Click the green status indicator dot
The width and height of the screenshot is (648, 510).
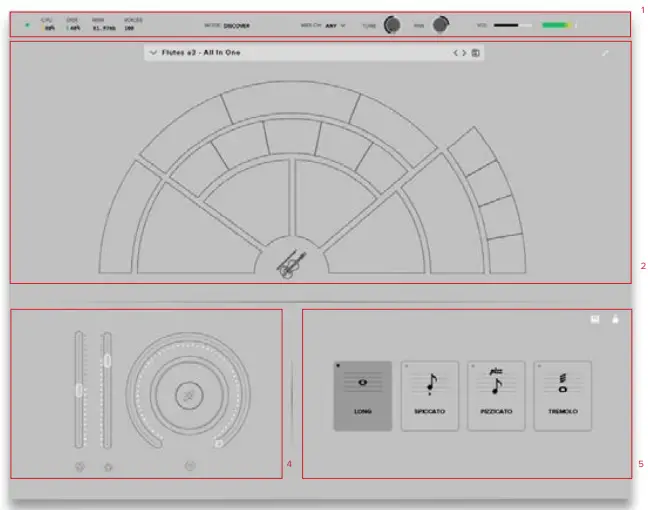(27, 25)
